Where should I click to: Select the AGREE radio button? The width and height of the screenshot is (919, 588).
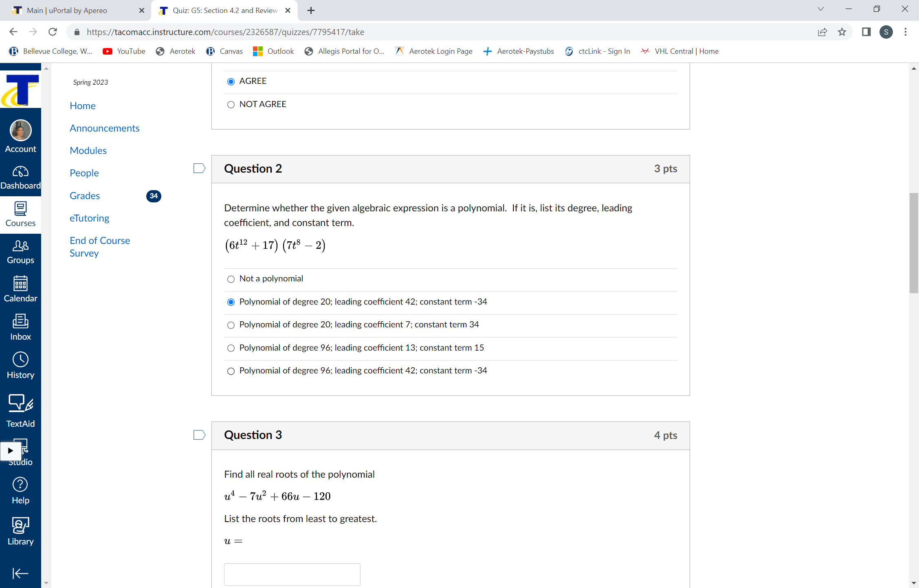[231, 81]
